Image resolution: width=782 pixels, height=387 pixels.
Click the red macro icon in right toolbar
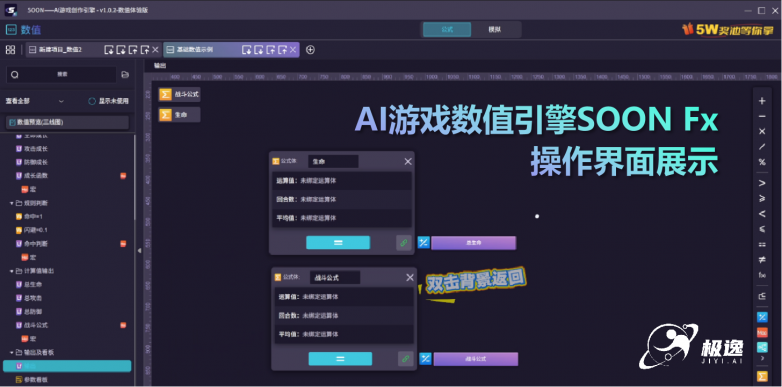[x=762, y=332]
